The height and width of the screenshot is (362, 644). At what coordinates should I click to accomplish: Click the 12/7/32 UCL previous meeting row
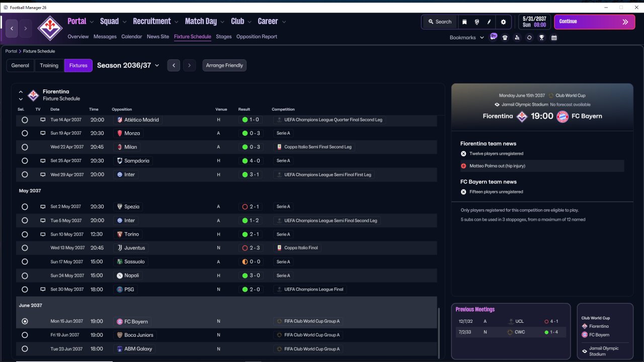510,321
